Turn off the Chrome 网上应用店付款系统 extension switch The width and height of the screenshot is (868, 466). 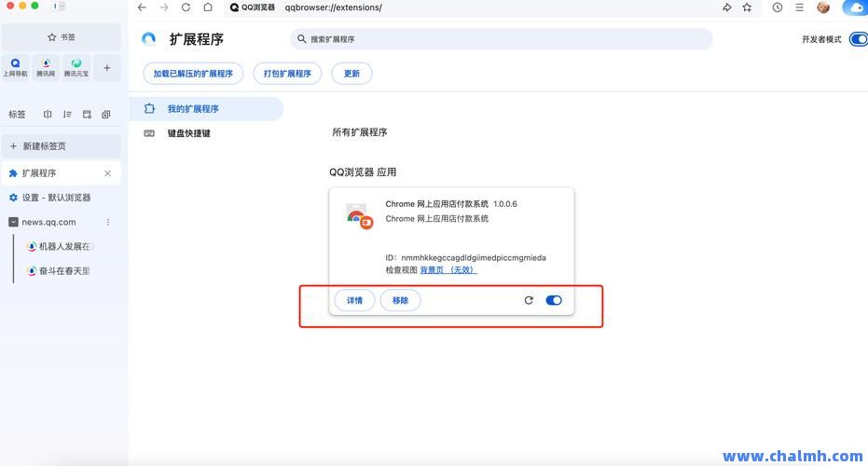coord(554,300)
